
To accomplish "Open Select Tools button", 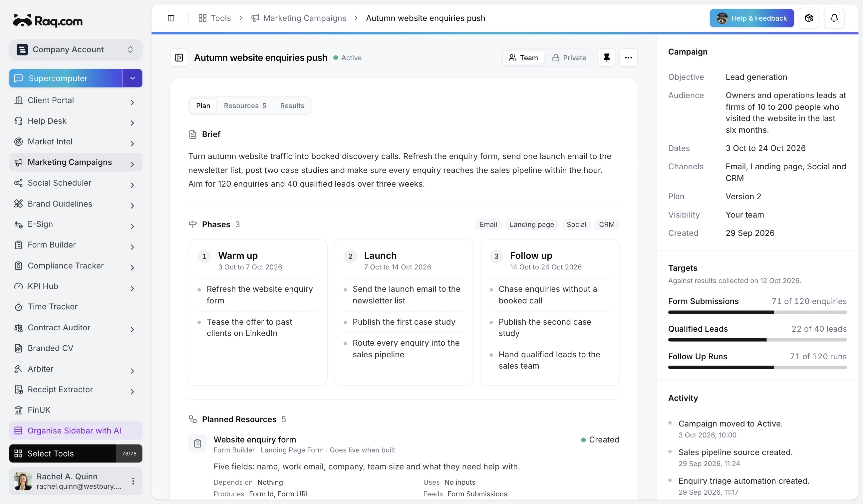I will point(76,453).
